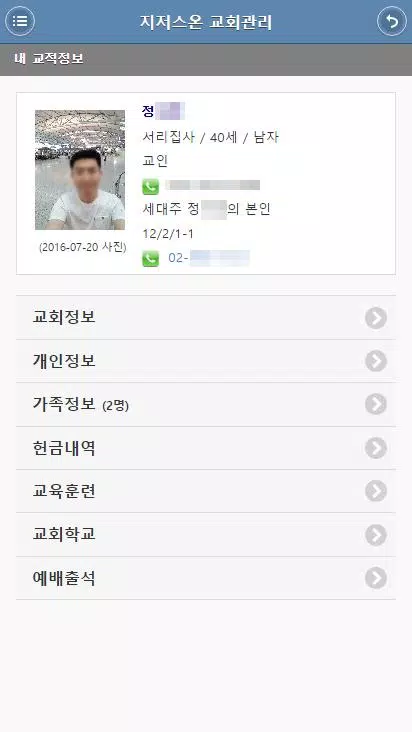Open the 예배출석 menu item
The image size is (412, 732).
point(206,578)
